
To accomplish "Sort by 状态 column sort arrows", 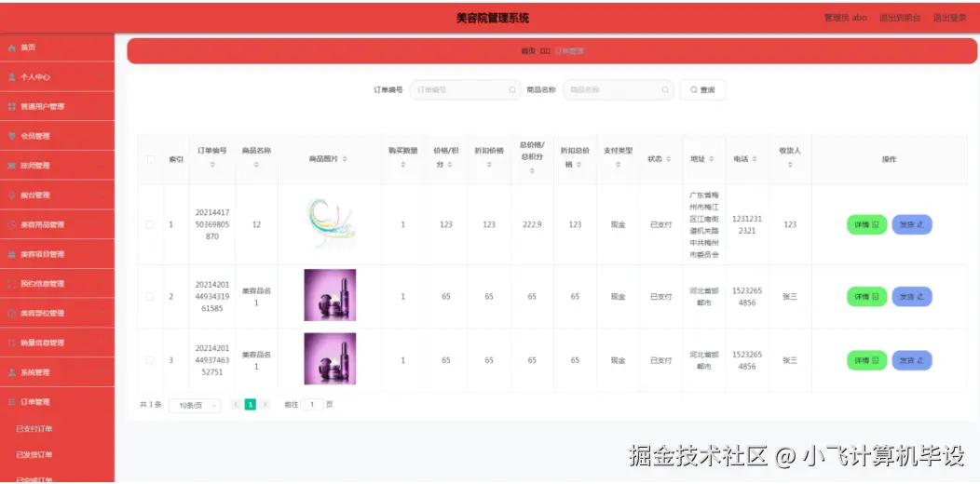I will [668, 159].
